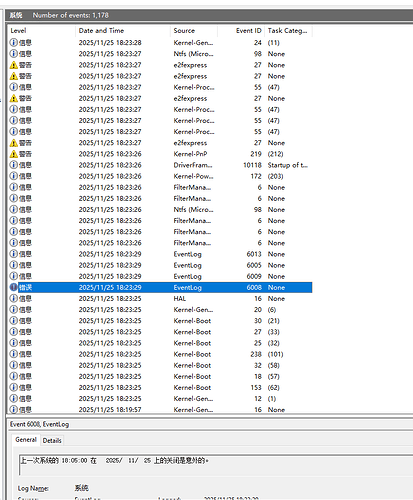This screenshot has width=413, height=500.
Task: Click the Task Category column header
Action: pos(289,31)
